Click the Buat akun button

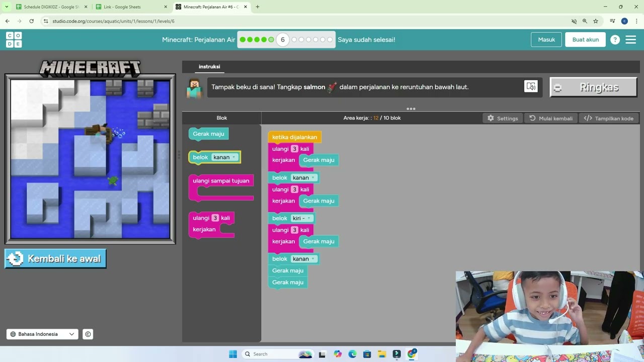tap(586, 40)
